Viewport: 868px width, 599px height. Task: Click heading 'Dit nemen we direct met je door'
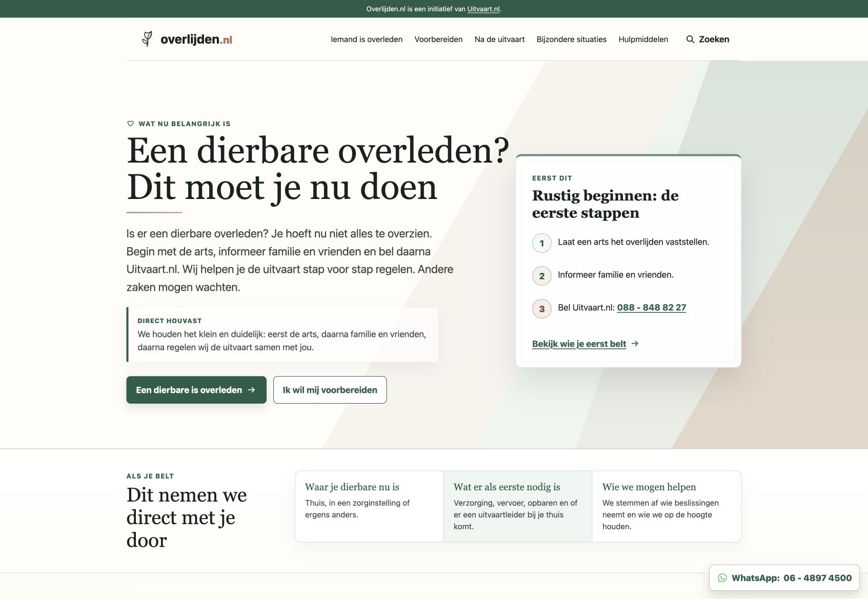pyautogui.click(x=187, y=517)
